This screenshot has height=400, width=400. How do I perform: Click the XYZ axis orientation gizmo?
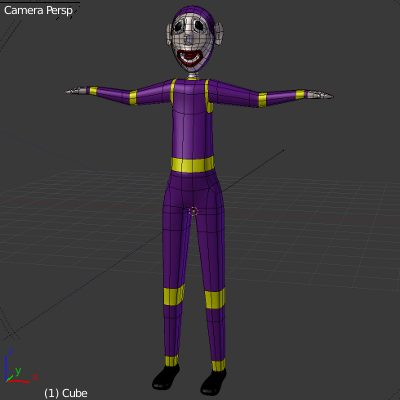21,365
